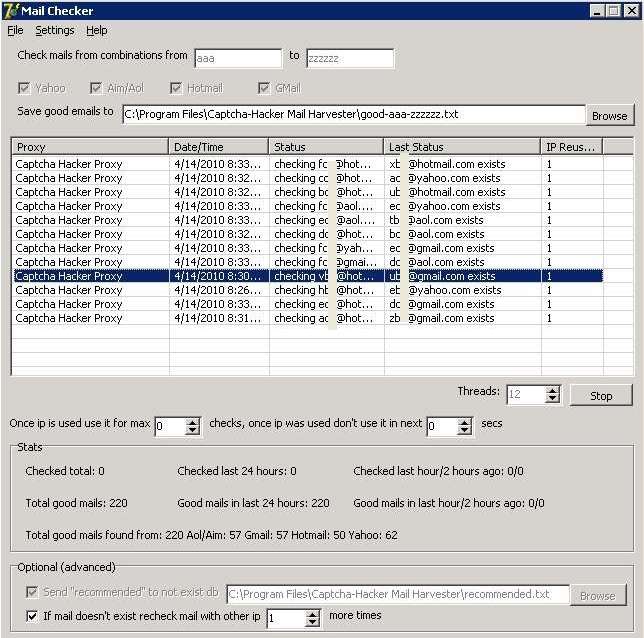
Task: Select the highlighted row dated 4/14/2010 8:30
Action: [x=308, y=276]
